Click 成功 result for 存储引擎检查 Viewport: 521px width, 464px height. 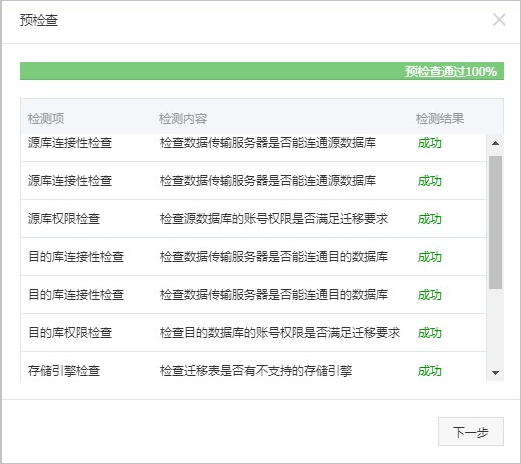430,371
